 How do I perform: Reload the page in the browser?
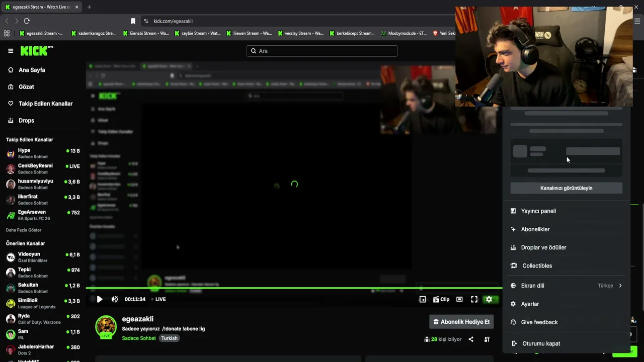tap(27, 21)
